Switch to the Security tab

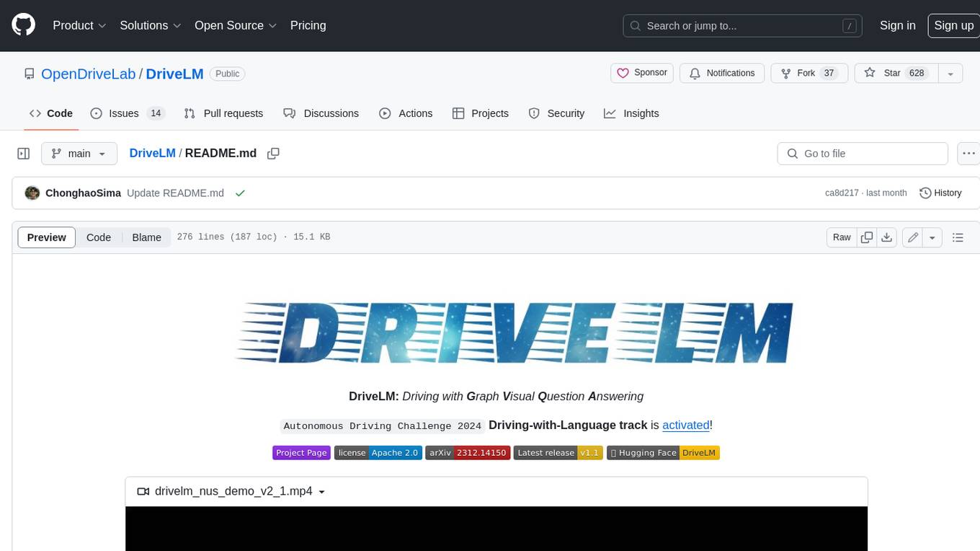tap(556, 113)
